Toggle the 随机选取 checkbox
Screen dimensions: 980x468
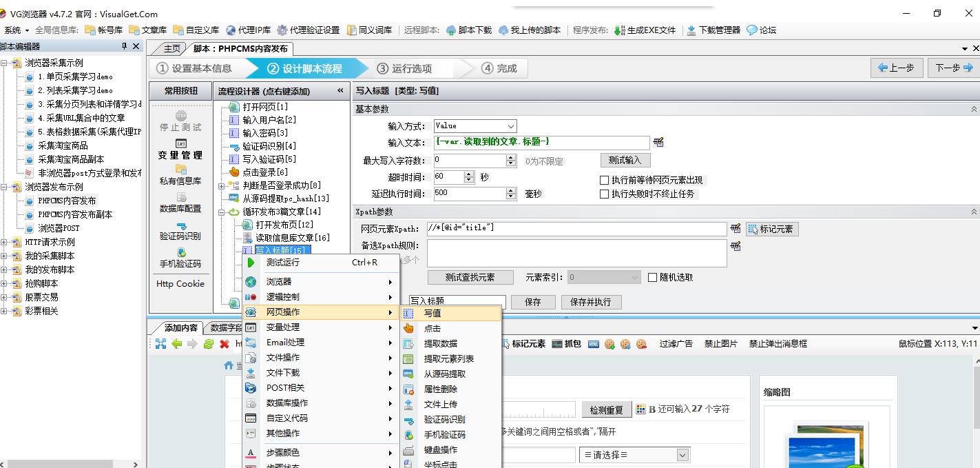point(653,278)
